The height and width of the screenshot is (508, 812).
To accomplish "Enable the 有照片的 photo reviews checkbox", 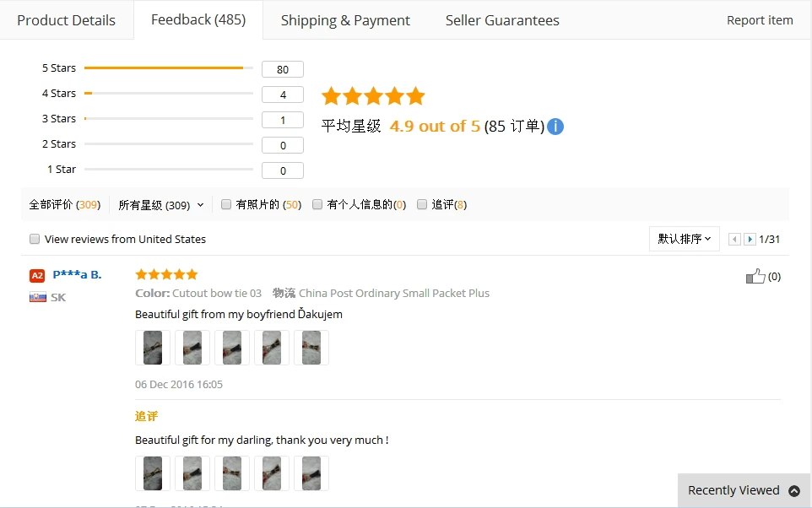I will tap(226, 204).
